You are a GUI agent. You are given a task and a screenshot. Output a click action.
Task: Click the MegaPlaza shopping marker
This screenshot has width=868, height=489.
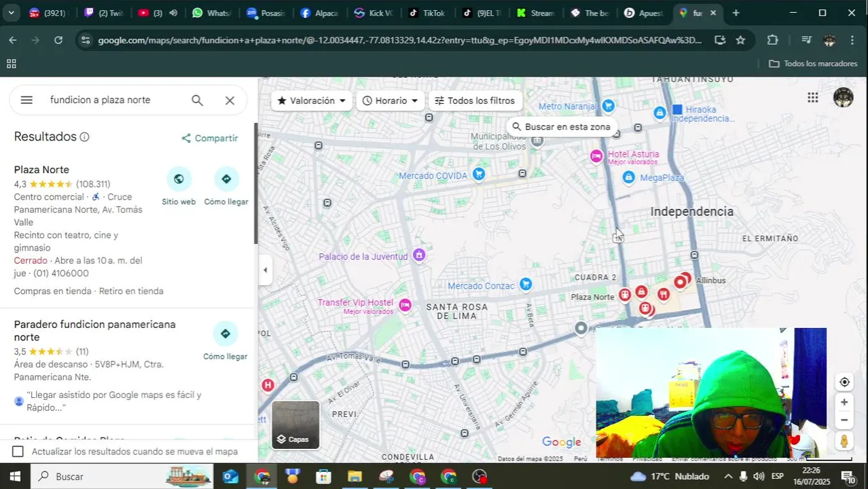(x=629, y=177)
